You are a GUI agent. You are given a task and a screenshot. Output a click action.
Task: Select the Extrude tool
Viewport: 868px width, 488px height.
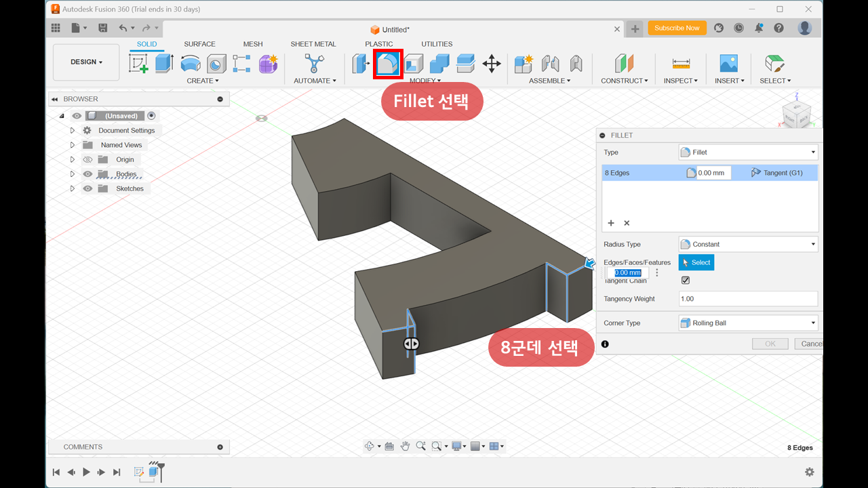[164, 64]
